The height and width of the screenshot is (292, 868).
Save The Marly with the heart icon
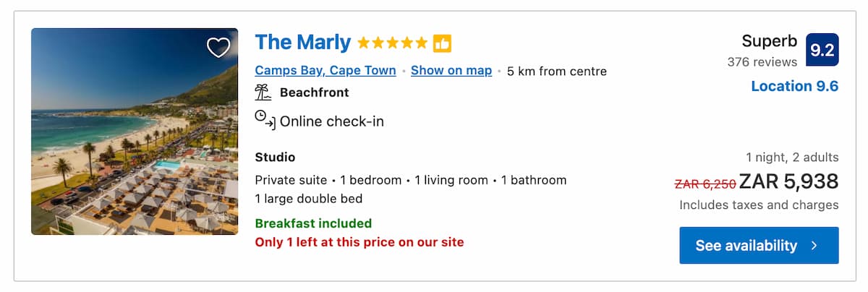[x=218, y=48]
